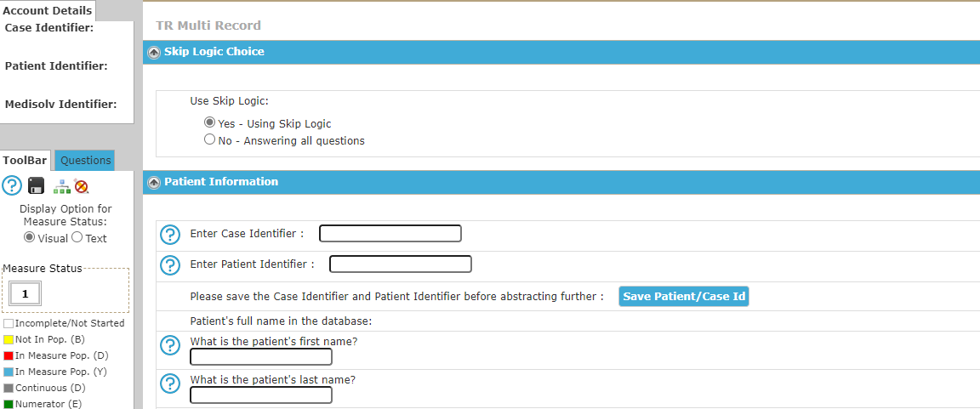Collapse the Patient Information section
This screenshot has height=409, width=980.
click(x=154, y=182)
